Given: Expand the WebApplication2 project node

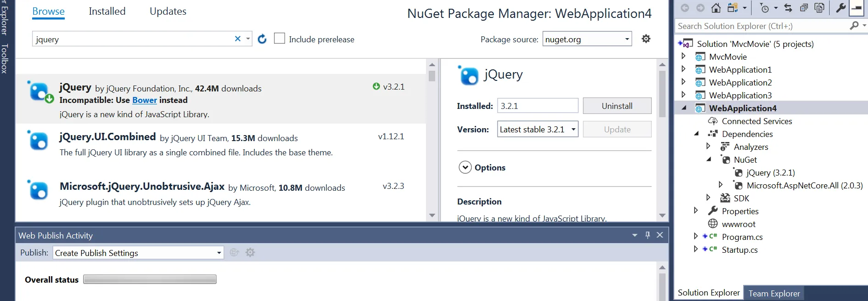Looking at the screenshot, I should [x=683, y=82].
